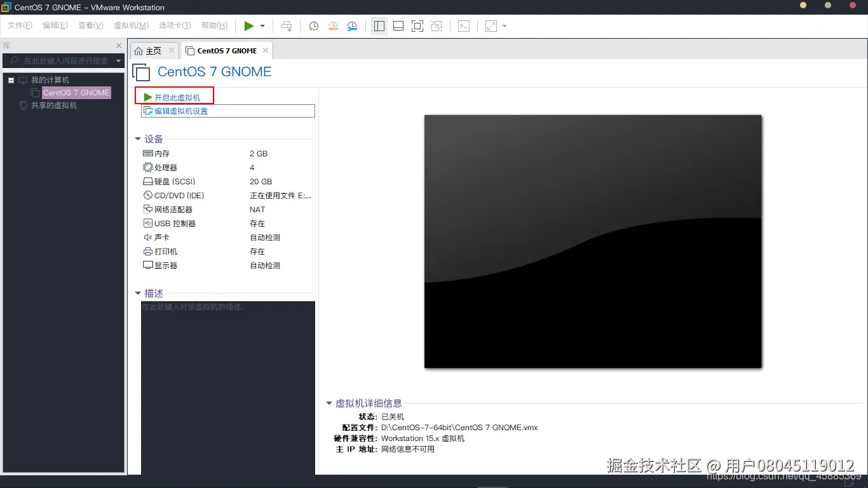The image size is (868, 488).
Task: Click 开启此虚拟机 to power on
Action: click(179, 97)
